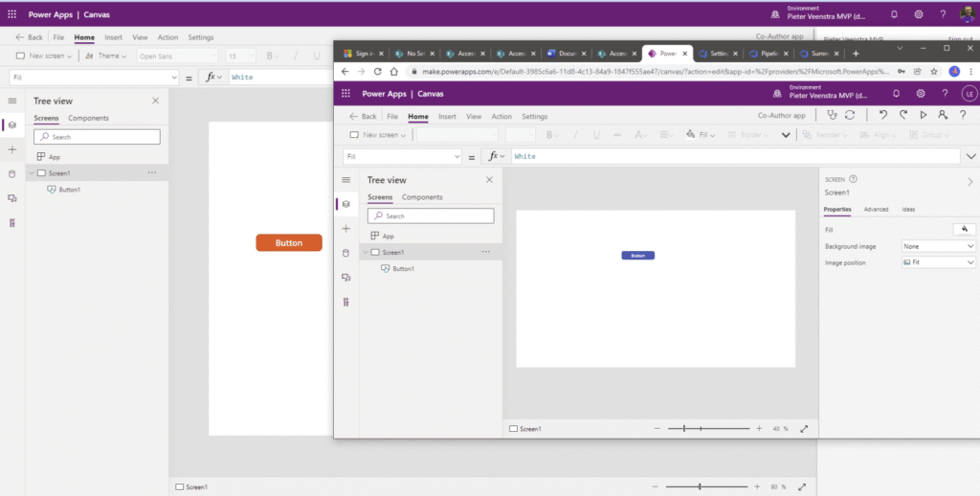Bookmark page with the star icon
This screenshot has width=980, height=496.
pos(934,71)
